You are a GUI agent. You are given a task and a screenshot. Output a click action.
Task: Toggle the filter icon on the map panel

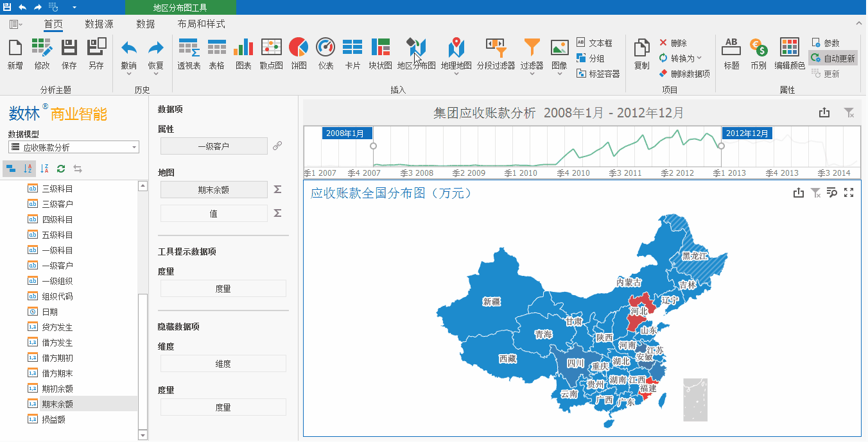coord(816,192)
